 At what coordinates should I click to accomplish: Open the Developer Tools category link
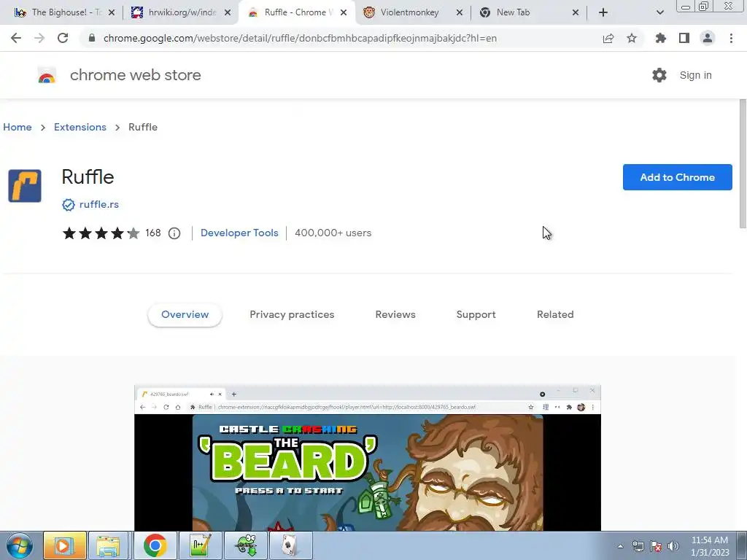[x=239, y=233]
